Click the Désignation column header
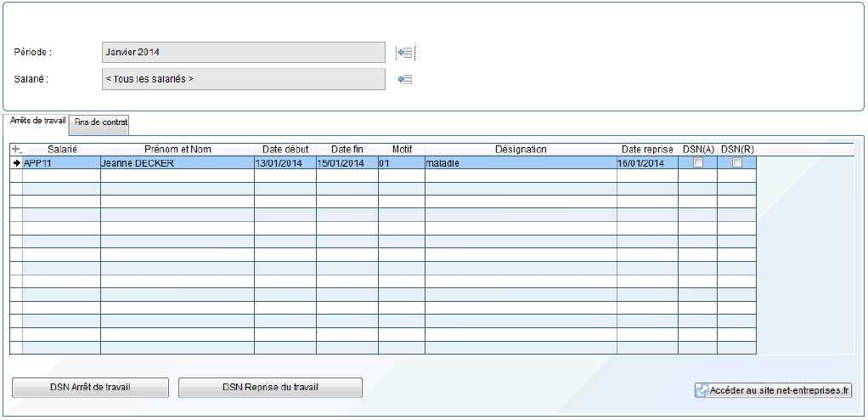This screenshot has height=420, width=868. 521,150
